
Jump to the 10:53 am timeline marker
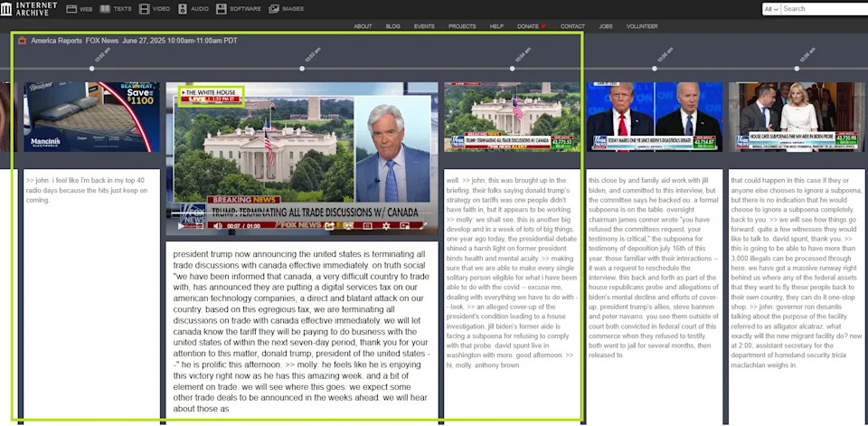point(302,69)
